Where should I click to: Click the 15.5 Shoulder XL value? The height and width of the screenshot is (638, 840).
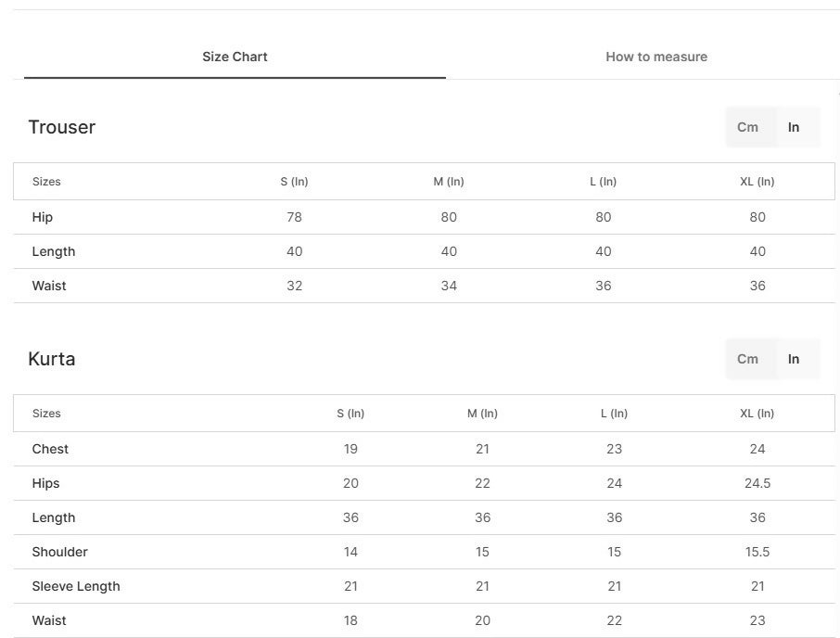coord(757,552)
